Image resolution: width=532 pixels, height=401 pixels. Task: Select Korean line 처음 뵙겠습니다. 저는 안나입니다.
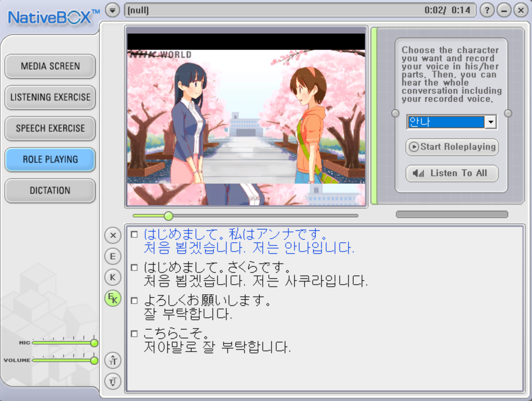click(249, 248)
